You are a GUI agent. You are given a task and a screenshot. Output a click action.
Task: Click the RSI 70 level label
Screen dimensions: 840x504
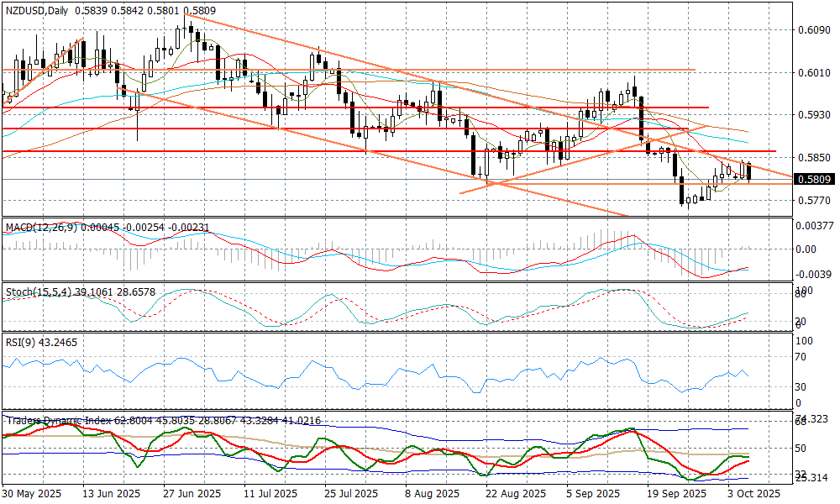pos(801,357)
